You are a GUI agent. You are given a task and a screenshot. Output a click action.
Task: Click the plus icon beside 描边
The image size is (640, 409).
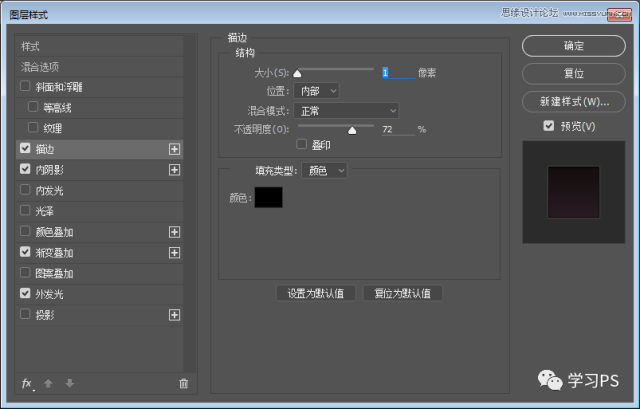click(x=175, y=149)
